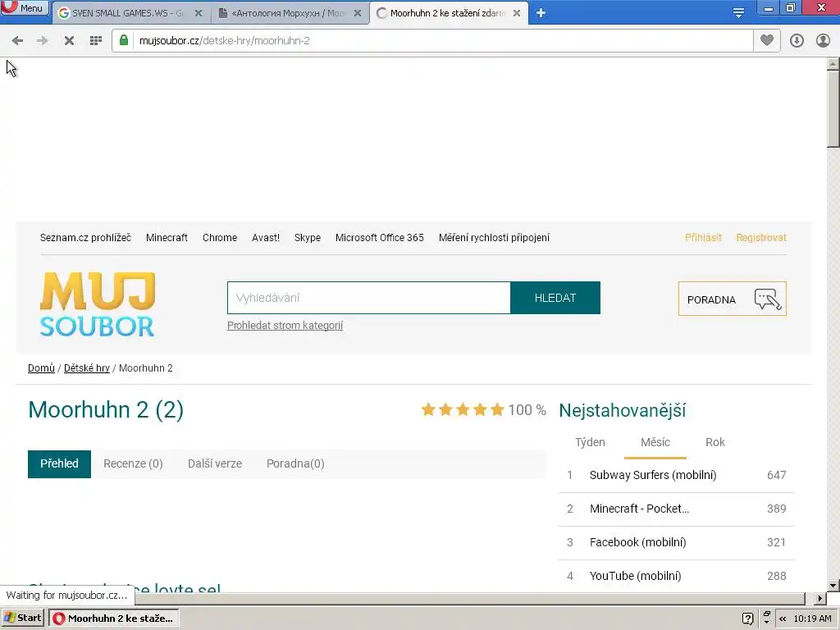Open the Windows Start button

(23, 619)
